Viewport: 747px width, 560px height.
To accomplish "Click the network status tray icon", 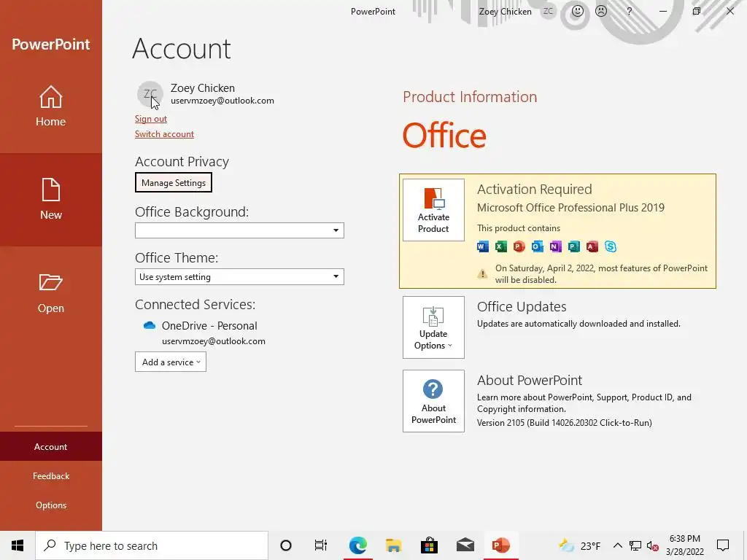I will [635, 545].
